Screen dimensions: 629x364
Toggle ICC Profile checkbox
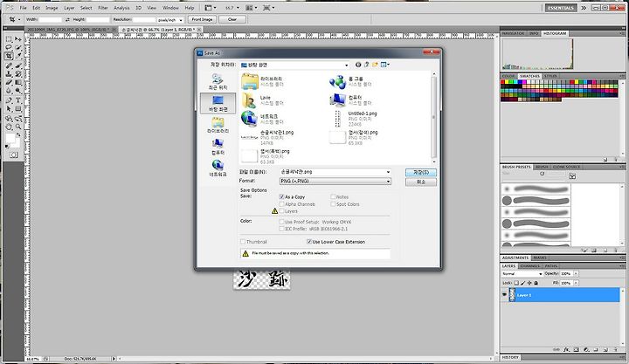point(281,229)
